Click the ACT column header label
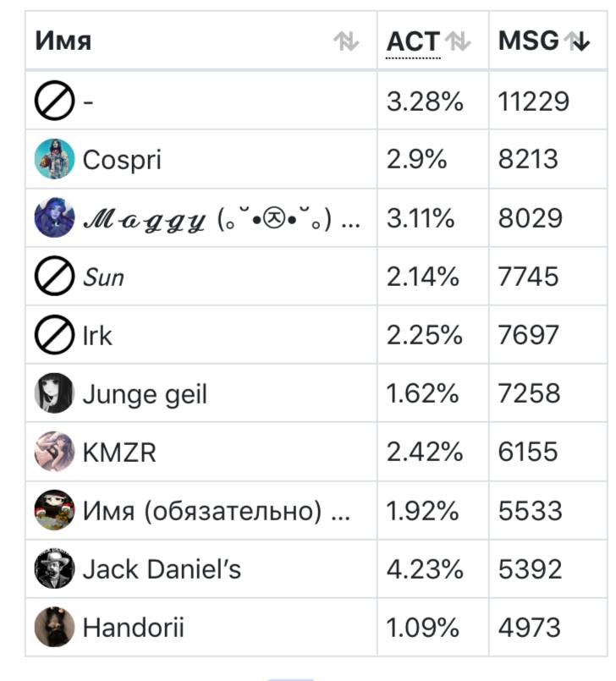 point(413,41)
